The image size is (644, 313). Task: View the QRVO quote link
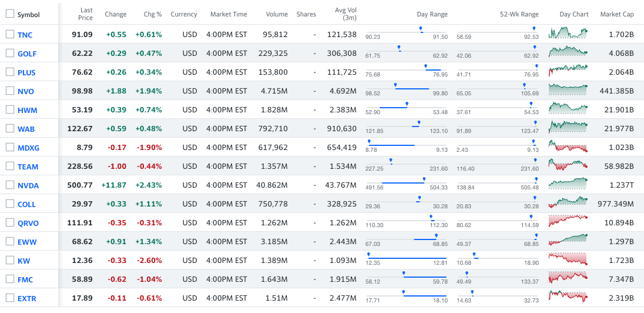[x=28, y=224]
